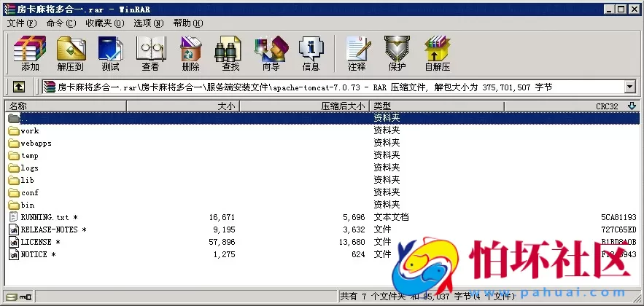
Task: Sort by the 大小 column header
Action: click(183, 106)
